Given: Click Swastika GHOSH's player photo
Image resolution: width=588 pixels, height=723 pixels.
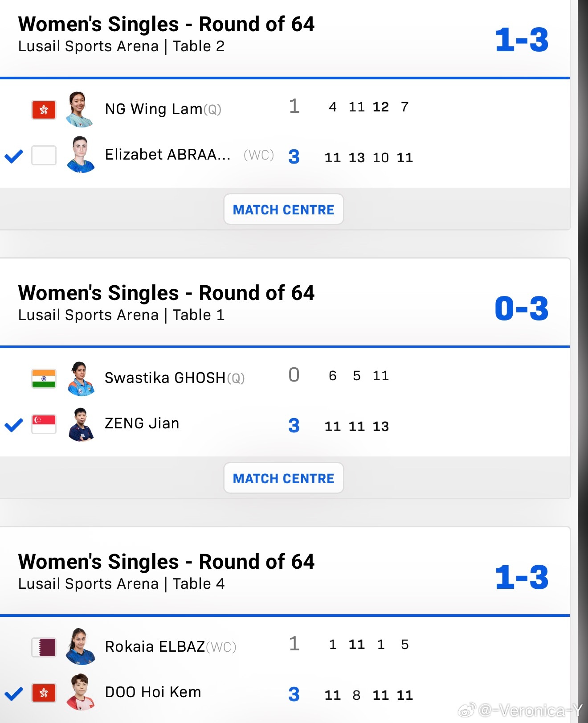Looking at the screenshot, I should pyautogui.click(x=81, y=378).
